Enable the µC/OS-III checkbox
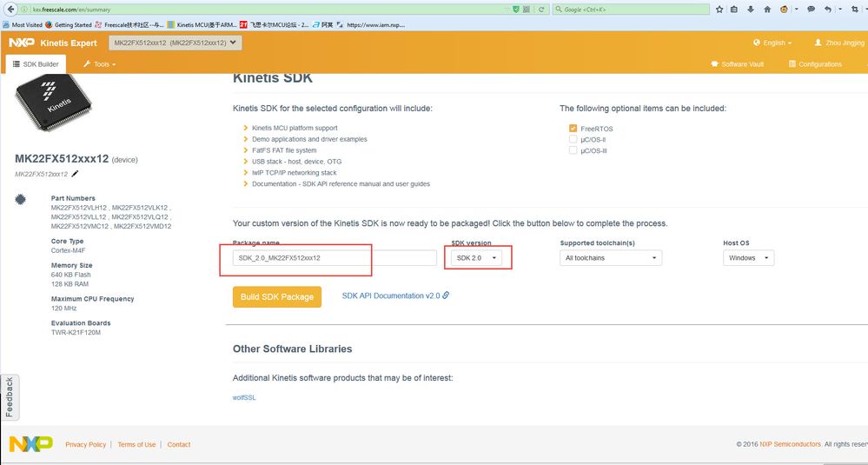Screen dimensions: 868x465 pos(573,150)
